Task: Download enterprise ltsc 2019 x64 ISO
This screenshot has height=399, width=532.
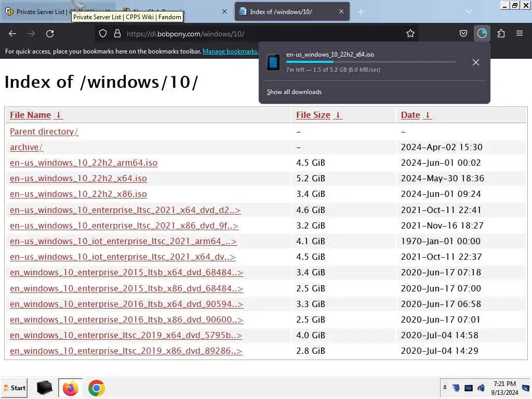Action: [x=126, y=335]
